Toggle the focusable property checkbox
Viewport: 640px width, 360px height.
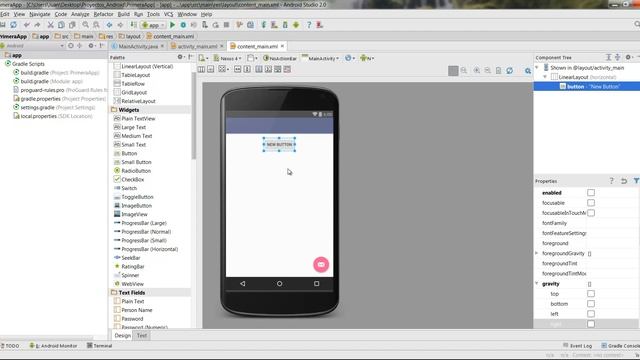tap(591, 203)
